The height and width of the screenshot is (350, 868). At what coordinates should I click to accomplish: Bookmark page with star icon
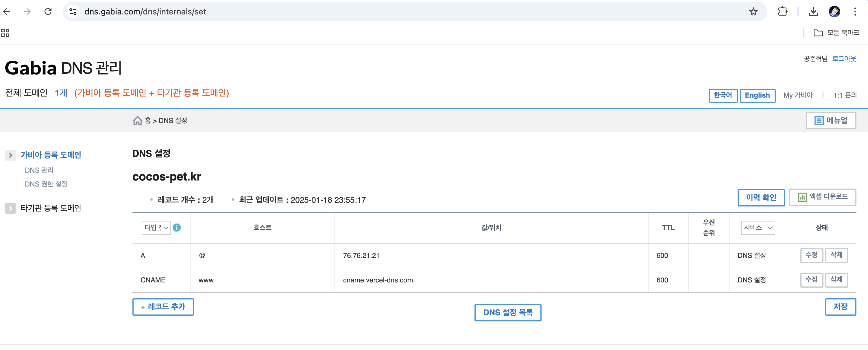pos(753,12)
